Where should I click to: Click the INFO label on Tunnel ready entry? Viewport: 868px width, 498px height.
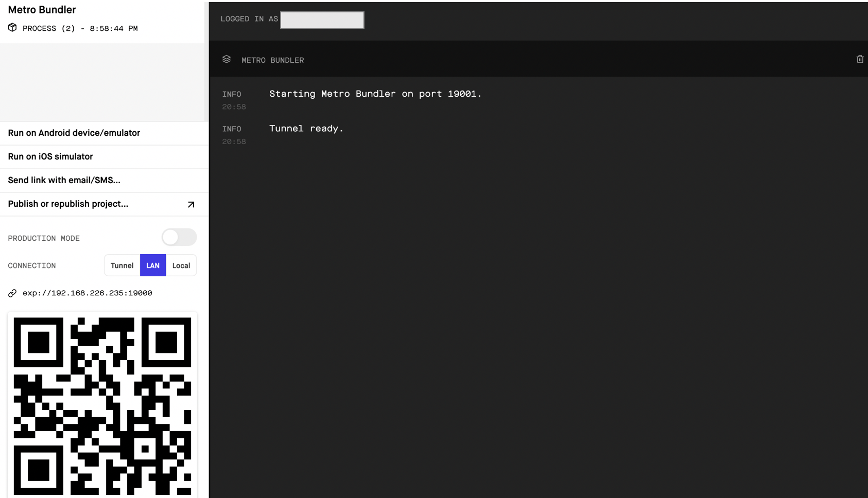point(232,129)
